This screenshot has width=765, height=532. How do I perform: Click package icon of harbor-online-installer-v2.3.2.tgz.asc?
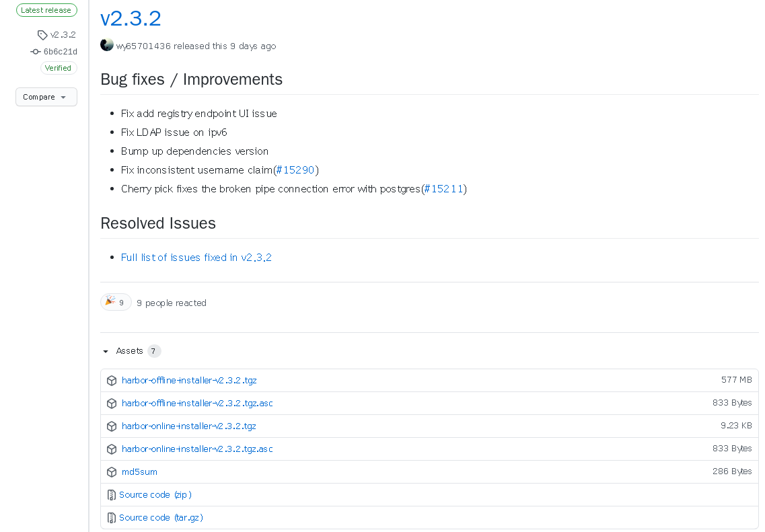click(x=112, y=449)
